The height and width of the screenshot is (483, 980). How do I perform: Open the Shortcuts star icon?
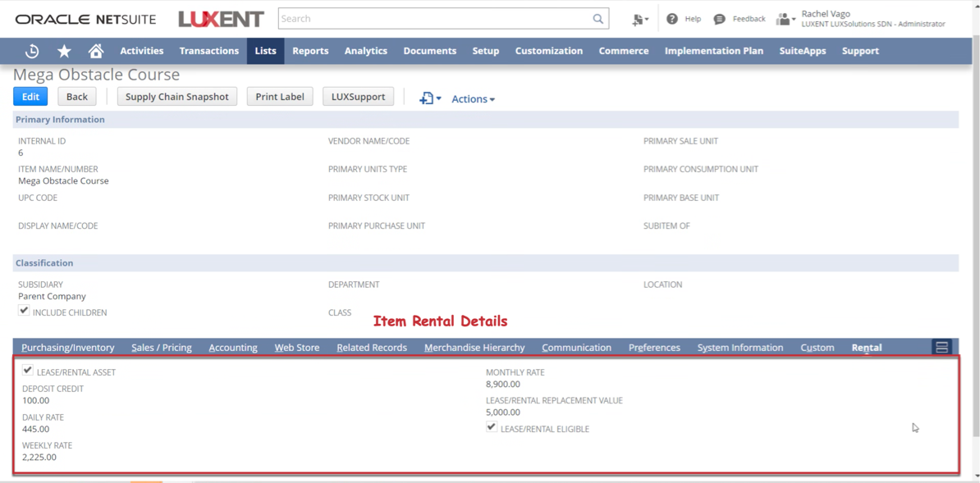click(x=64, y=51)
